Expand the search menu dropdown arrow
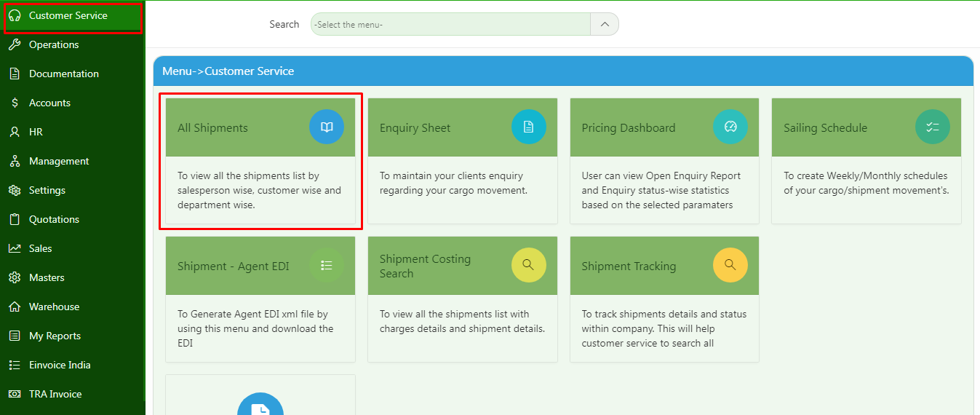This screenshot has height=415, width=980. [605, 24]
